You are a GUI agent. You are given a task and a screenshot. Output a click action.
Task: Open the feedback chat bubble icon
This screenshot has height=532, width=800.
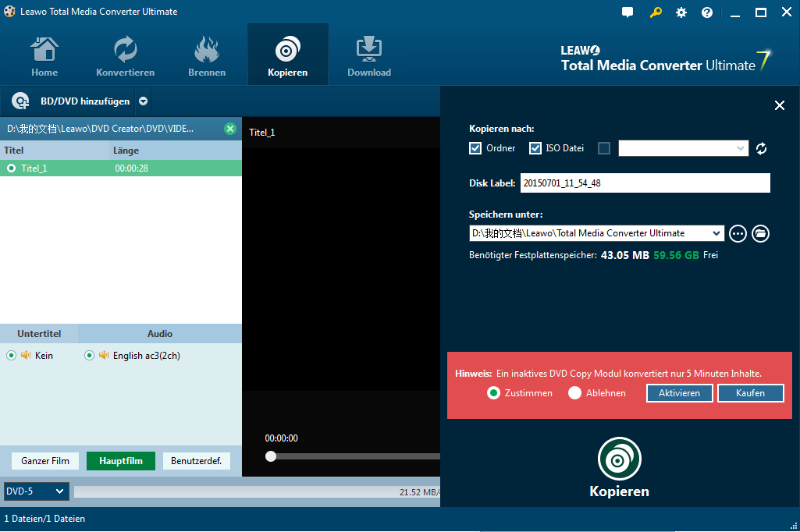coord(628,12)
